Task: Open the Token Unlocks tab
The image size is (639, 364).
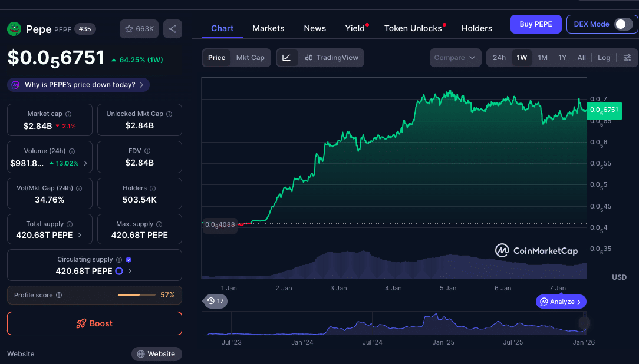Action: (x=413, y=28)
